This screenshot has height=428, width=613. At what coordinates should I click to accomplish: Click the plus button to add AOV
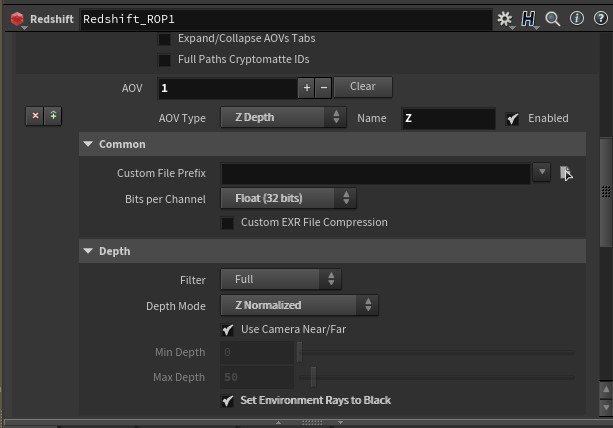coord(306,88)
